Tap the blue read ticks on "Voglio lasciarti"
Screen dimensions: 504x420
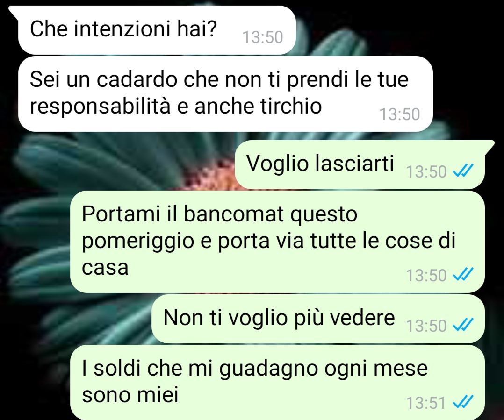(x=463, y=171)
